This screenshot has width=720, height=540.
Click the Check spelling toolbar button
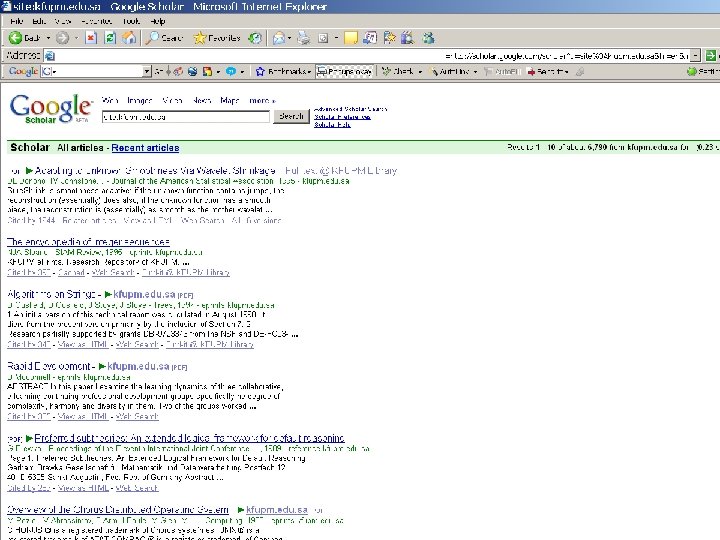tap(398, 71)
